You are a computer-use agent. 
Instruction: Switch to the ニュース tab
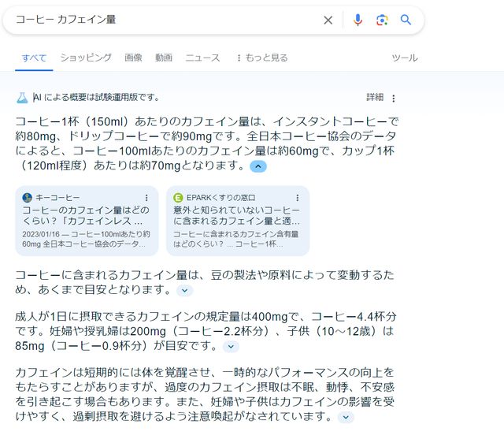202,58
